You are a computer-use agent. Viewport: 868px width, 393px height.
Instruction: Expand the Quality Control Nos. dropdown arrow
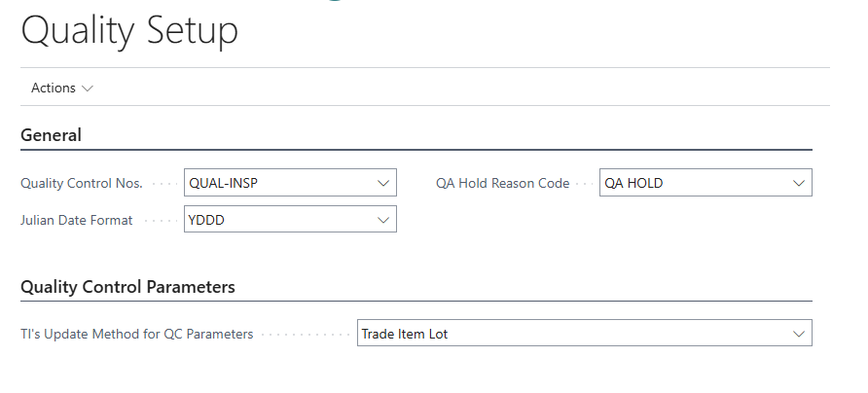point(382,183)
